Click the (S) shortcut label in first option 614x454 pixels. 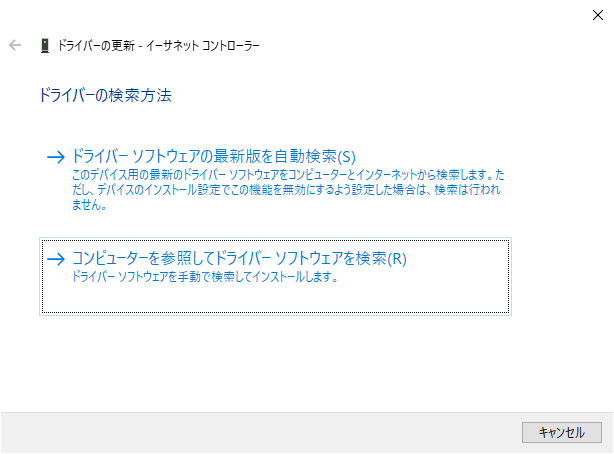(x=347, y=157)
